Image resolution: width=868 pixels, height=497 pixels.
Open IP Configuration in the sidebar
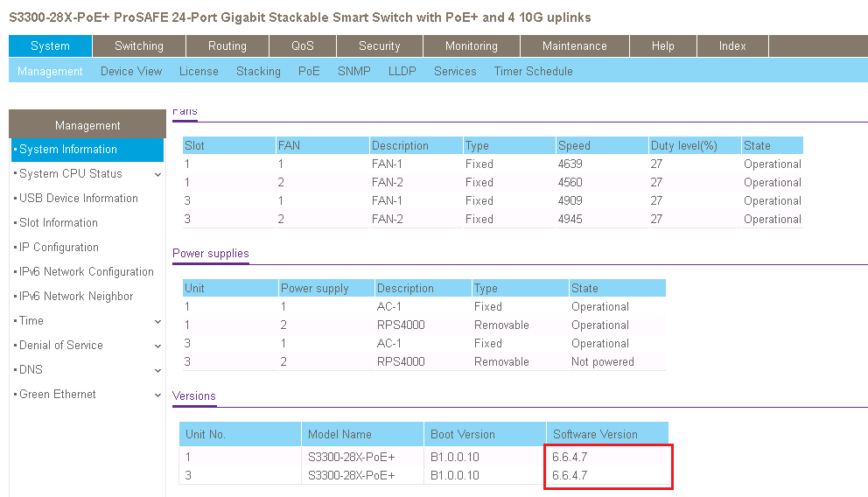point(59,248)
